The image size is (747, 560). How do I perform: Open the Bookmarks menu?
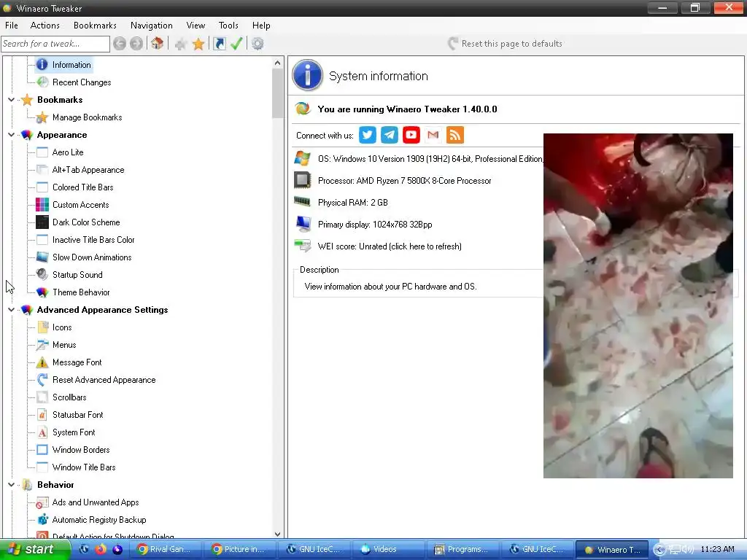point(95,26)
